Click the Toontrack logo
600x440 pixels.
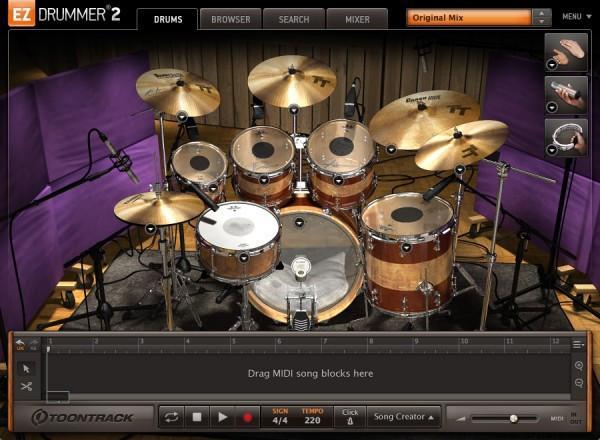tap(82, 417)
